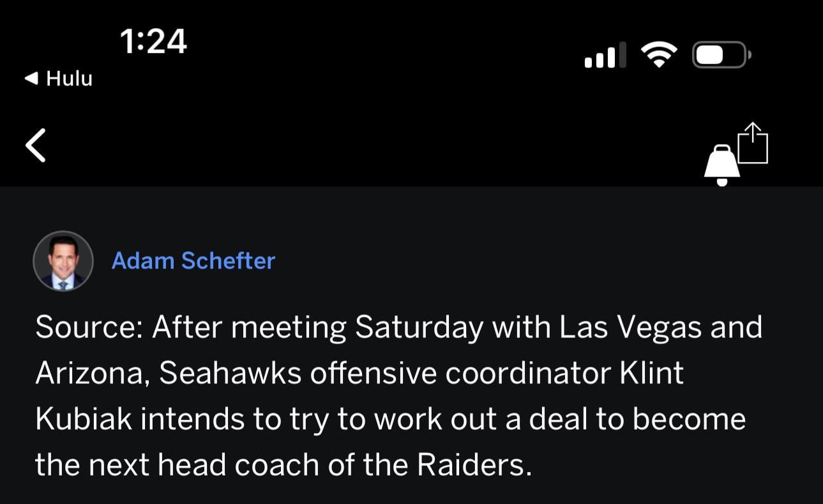Select the clock showing 1:24
The width and height of the screenshot is (823, 504).
[153, 41]
